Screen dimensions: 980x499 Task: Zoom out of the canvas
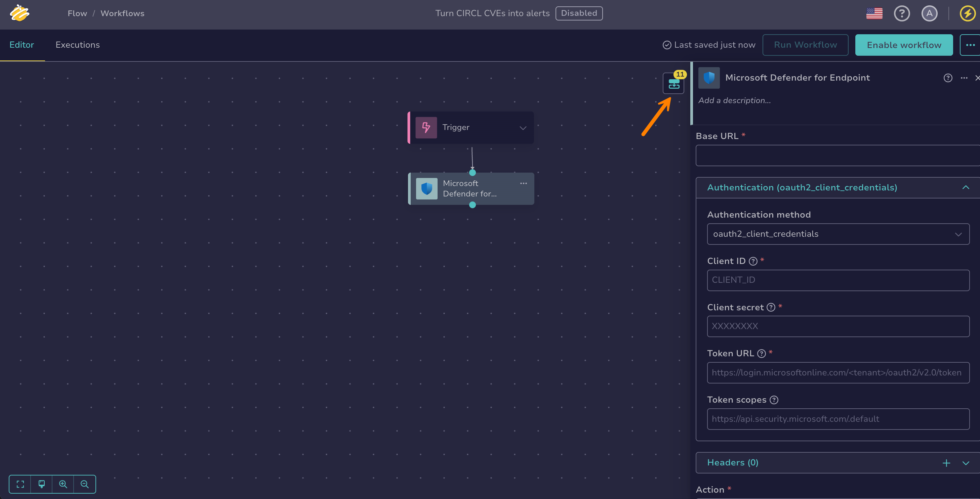click(x=84, y=484)
